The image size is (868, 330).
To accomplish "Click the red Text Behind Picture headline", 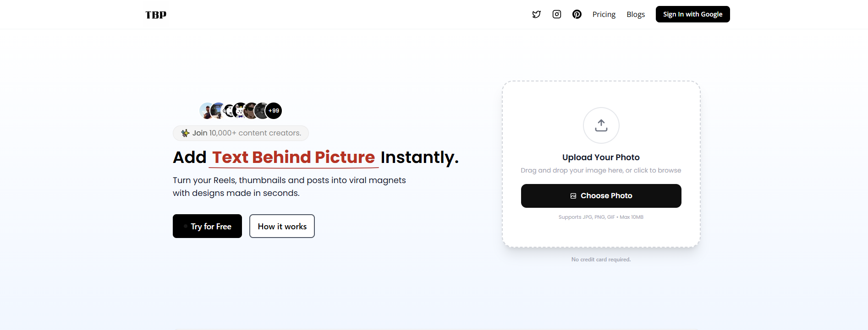I will 293,157.
